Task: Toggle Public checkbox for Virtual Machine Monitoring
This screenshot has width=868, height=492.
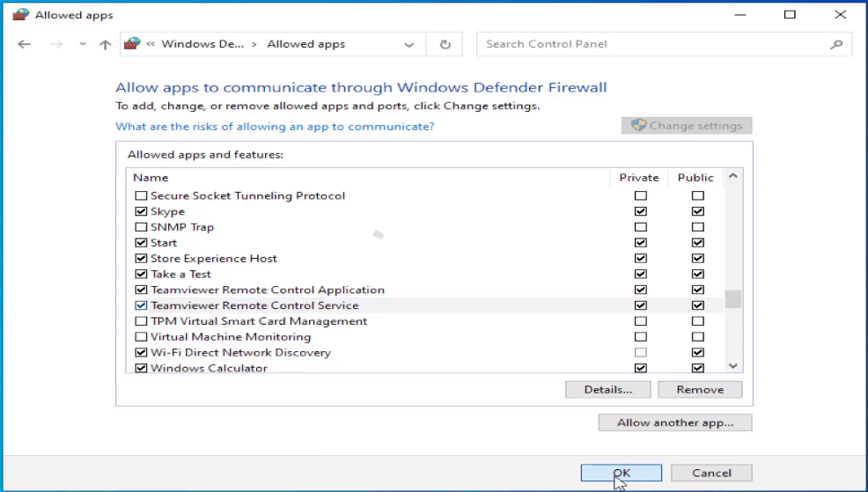Action: click(697, 336)
